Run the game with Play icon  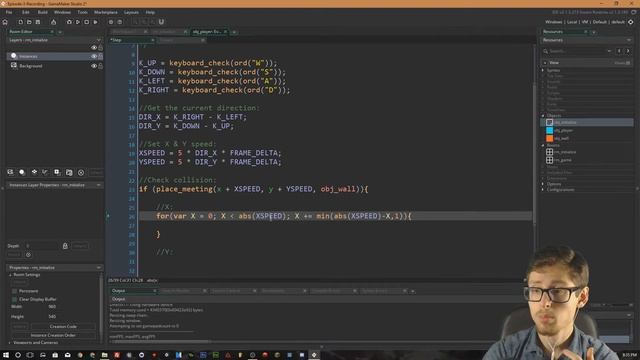(x=78, y=22)
